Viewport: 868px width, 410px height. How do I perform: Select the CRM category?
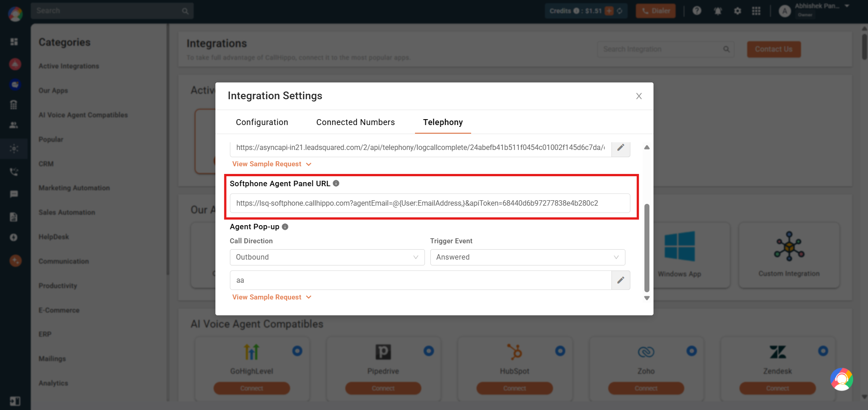point(46,164)
